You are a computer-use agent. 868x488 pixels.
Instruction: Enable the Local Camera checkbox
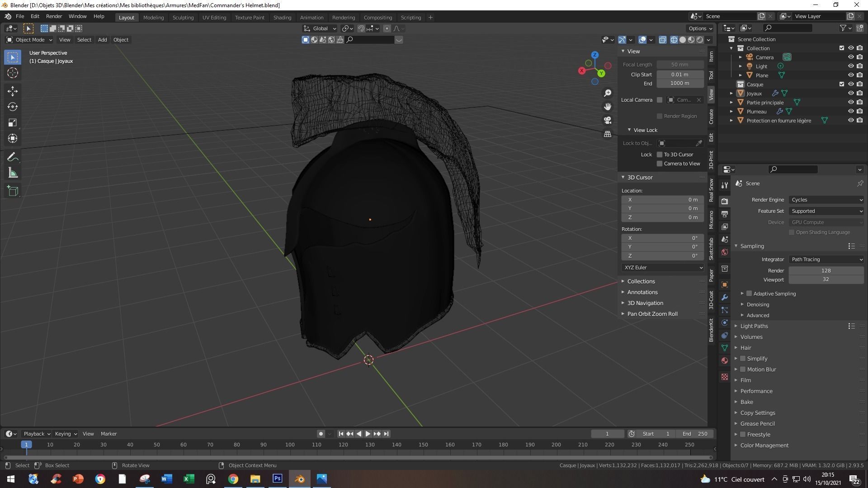click(660, 100)
